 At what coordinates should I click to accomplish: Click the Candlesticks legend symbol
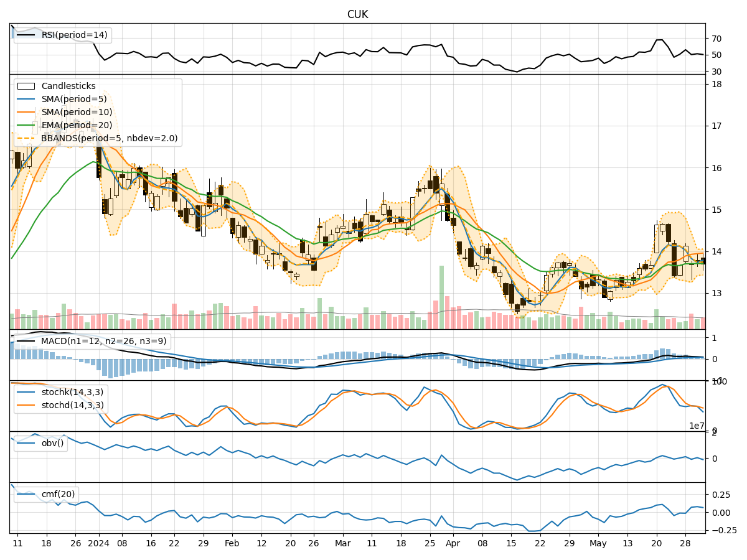26,85
